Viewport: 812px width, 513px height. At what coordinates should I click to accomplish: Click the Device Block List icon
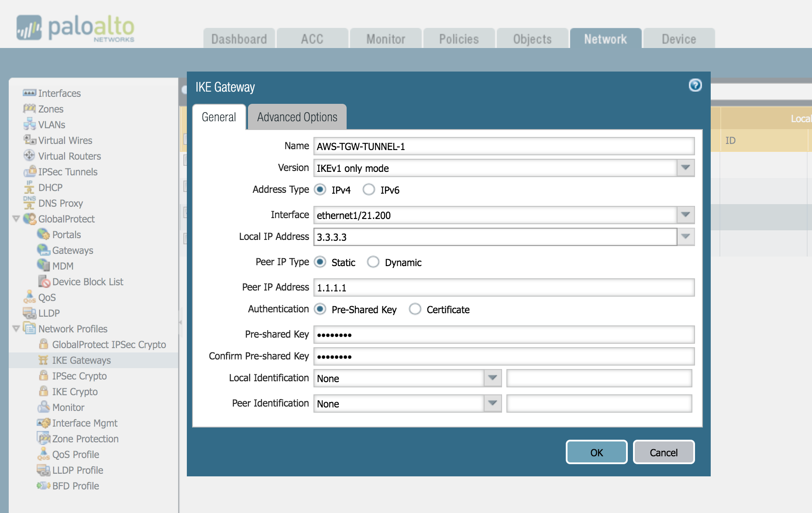pos(43,281)
